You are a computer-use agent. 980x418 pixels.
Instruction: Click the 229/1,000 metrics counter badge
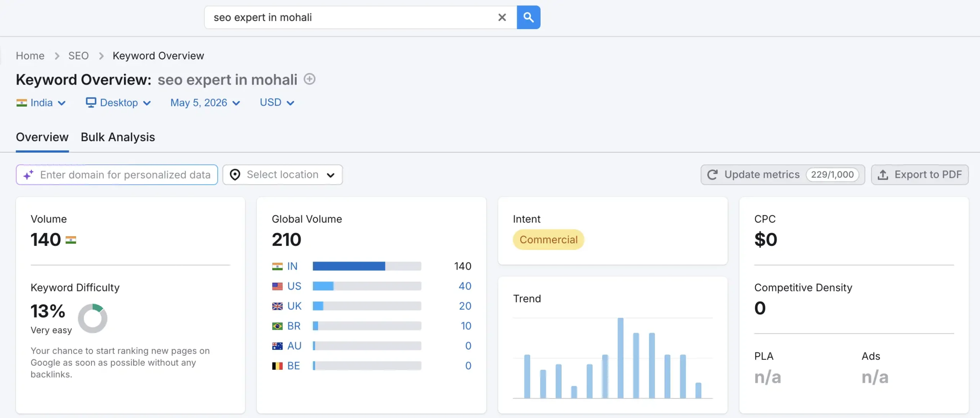click(x=832, y=175)
